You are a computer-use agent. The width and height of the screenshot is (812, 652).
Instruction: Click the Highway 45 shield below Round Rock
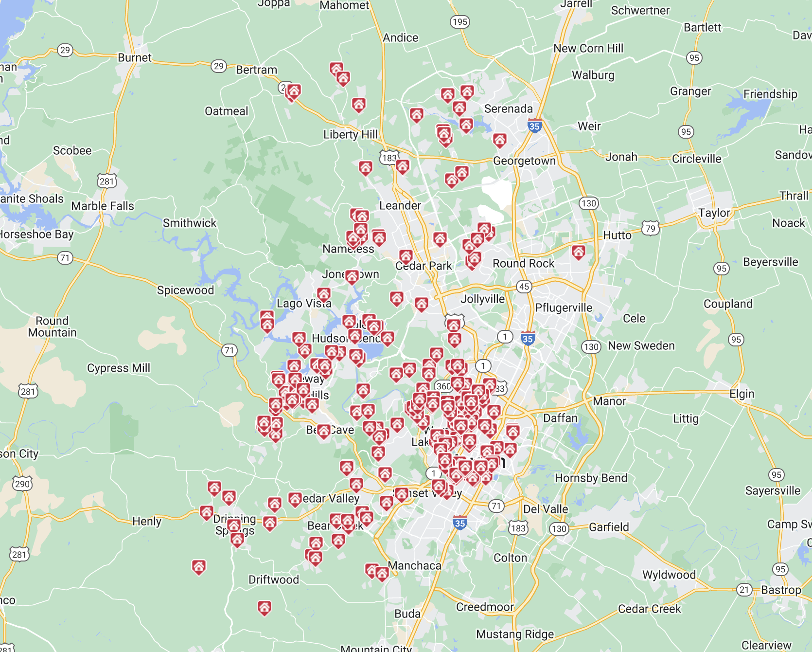coord(524,286)
